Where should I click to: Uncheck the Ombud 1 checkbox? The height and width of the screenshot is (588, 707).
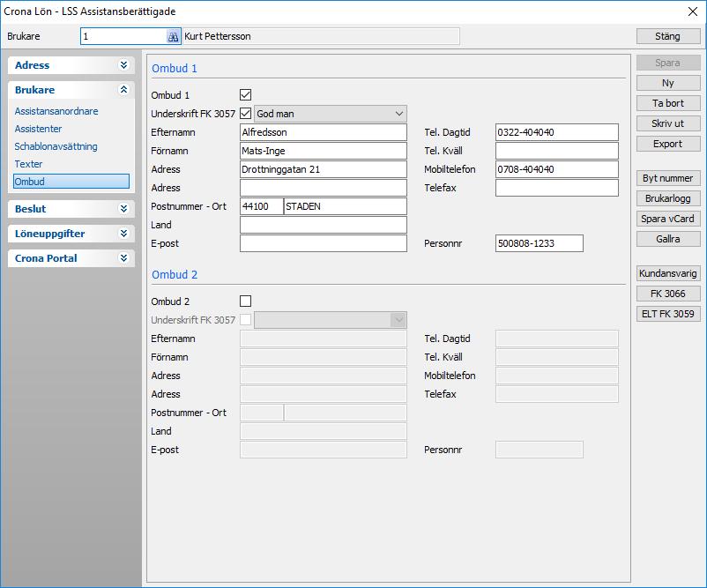point(246,95)
